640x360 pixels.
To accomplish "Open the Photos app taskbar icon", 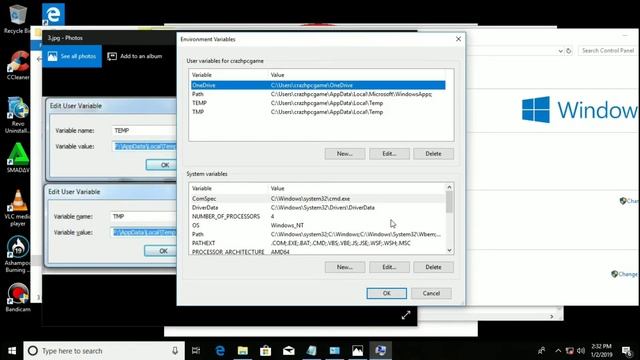I will pyautogui.click(x=357, y=351).
